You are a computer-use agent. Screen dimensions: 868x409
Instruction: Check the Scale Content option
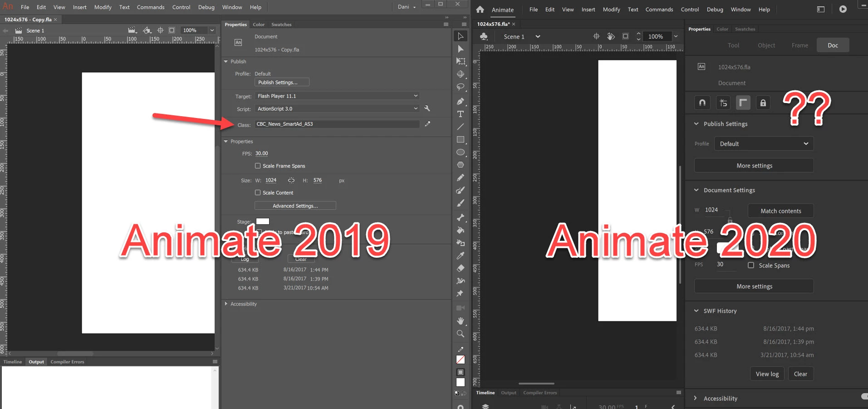[258, 192]
